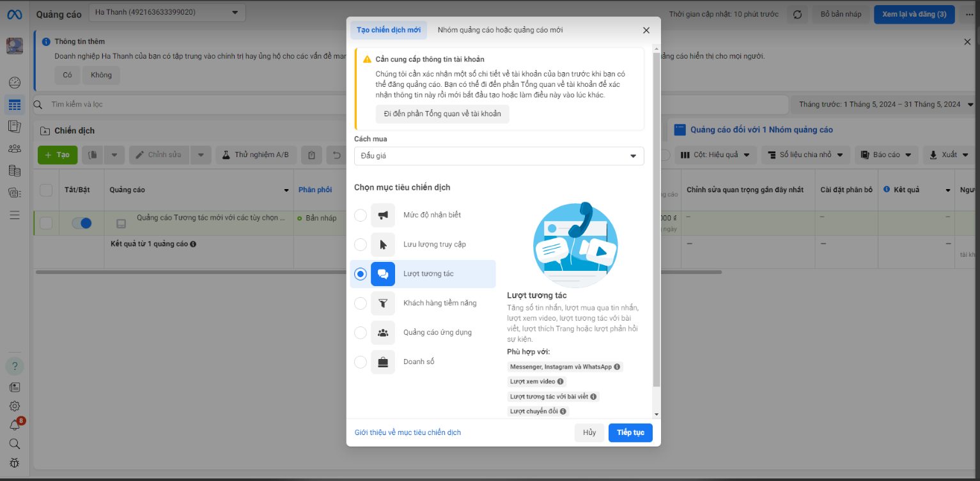The width and height of the screenshot is (980, 481).
Task: Open the Báo cáo dropdown
Action: click(886, 155)
